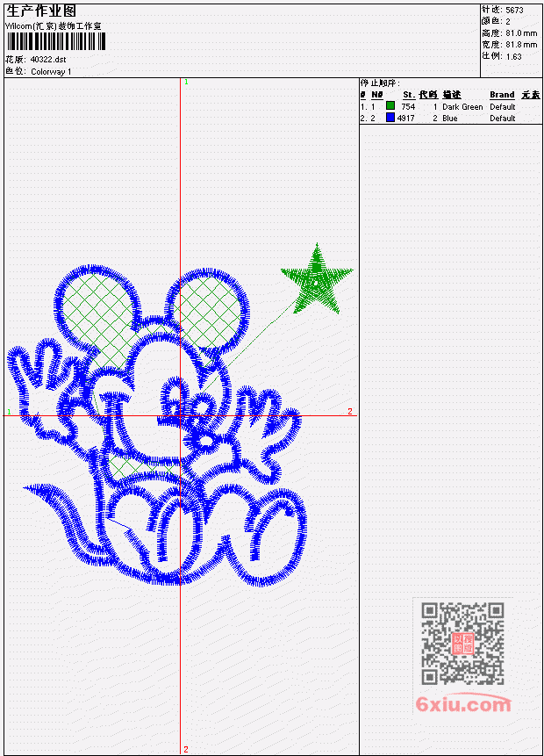
Task: Click the 'Blue' description in row 2
Action: 450,119
